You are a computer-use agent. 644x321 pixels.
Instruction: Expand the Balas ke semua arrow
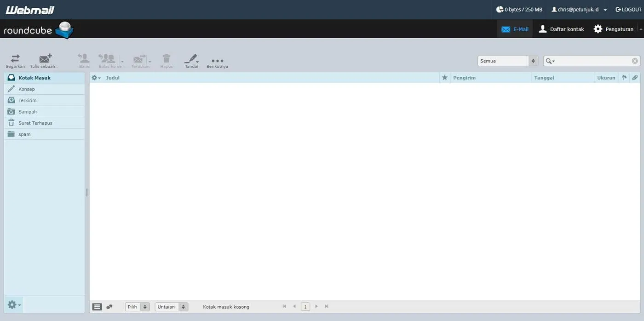(122, 61)
